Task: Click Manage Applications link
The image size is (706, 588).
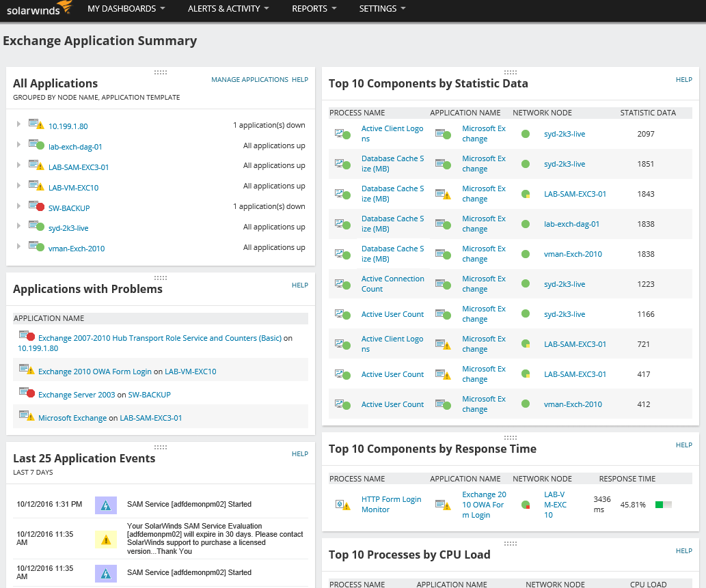Action: coord(249,80)
